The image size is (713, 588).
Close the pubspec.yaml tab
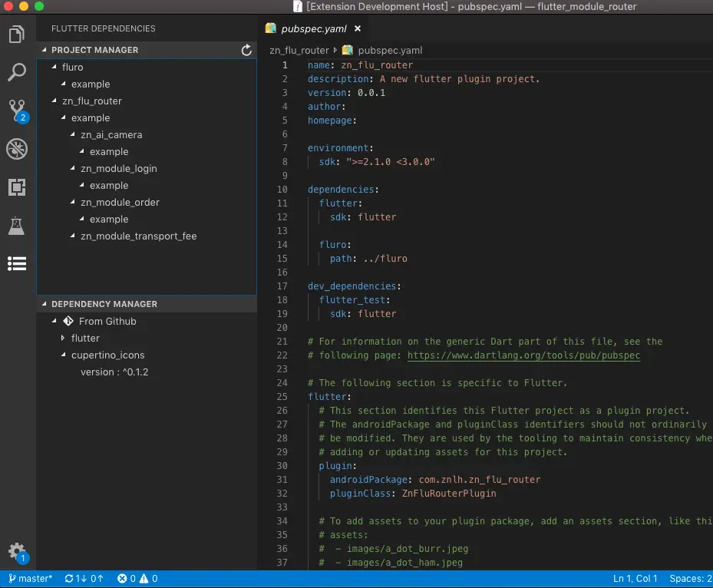click(x=358, y=28)
